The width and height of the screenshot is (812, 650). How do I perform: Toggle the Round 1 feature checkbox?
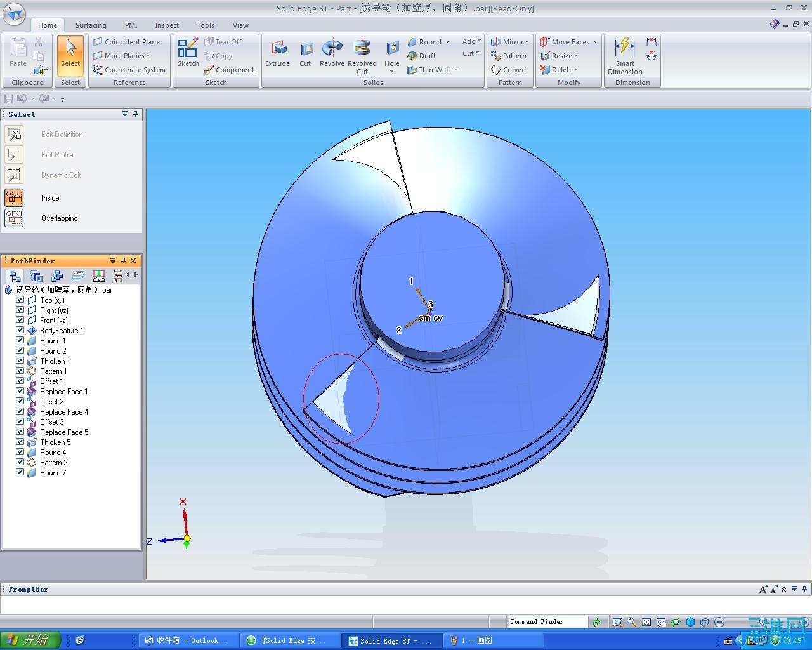coord(20,340)
